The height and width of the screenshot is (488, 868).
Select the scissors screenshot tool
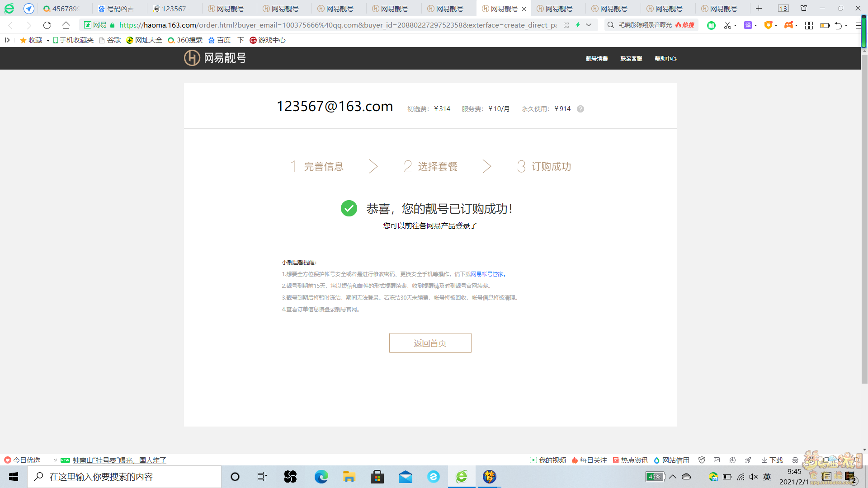point(727,25)
